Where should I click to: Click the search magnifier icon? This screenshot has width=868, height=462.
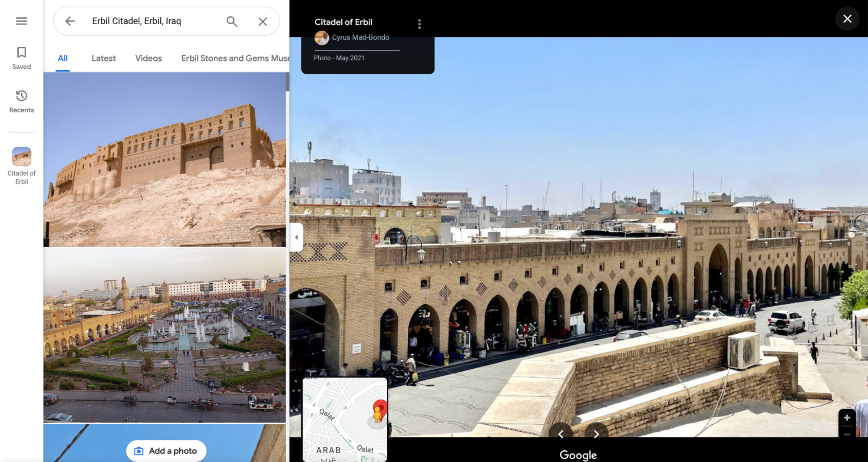point(231,21)
